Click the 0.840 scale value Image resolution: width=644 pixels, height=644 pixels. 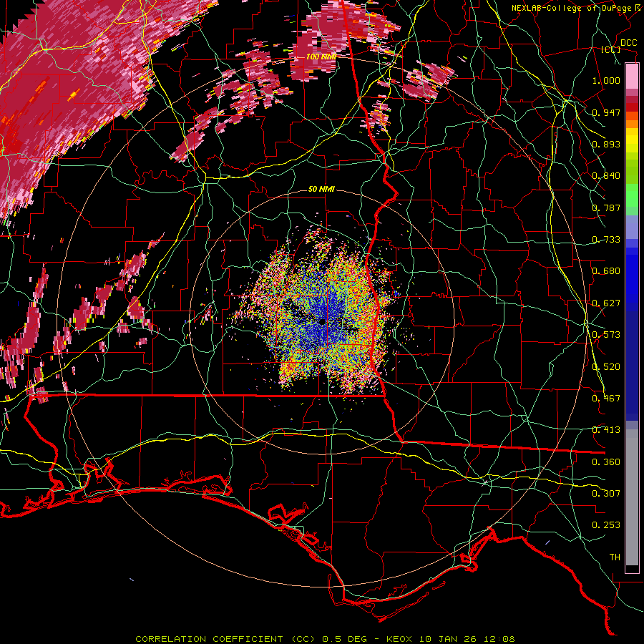click(606, 176)
